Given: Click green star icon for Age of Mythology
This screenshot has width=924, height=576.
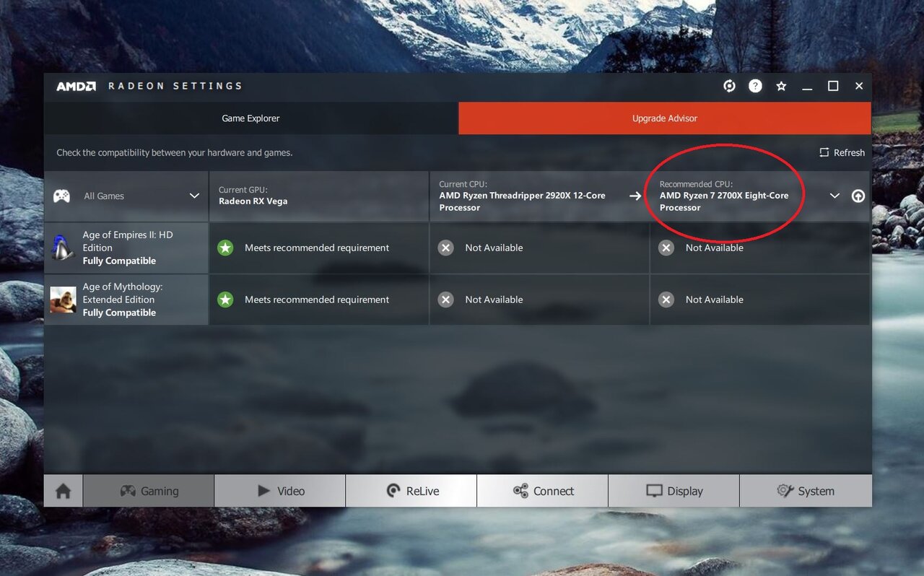Looking at the screenshot, I should click(x=226, y=300).
